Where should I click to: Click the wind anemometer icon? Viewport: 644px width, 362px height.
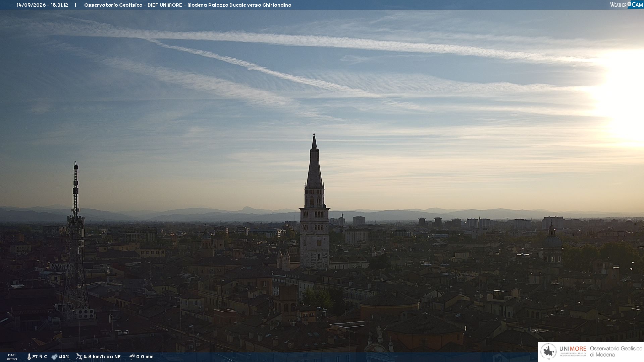coord(79,357)
